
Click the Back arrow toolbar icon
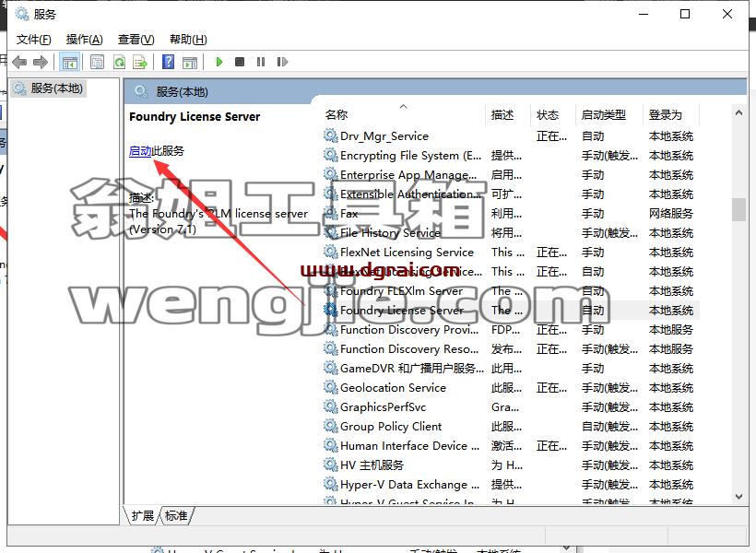(19, 62)
